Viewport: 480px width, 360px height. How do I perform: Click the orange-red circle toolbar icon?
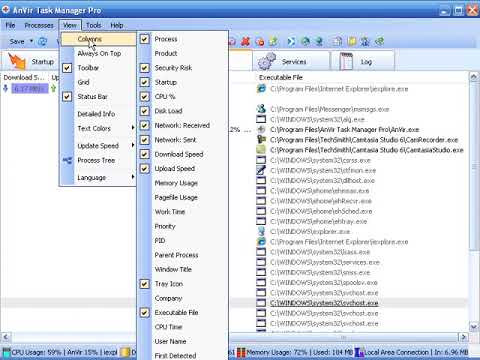click(260, 42)
